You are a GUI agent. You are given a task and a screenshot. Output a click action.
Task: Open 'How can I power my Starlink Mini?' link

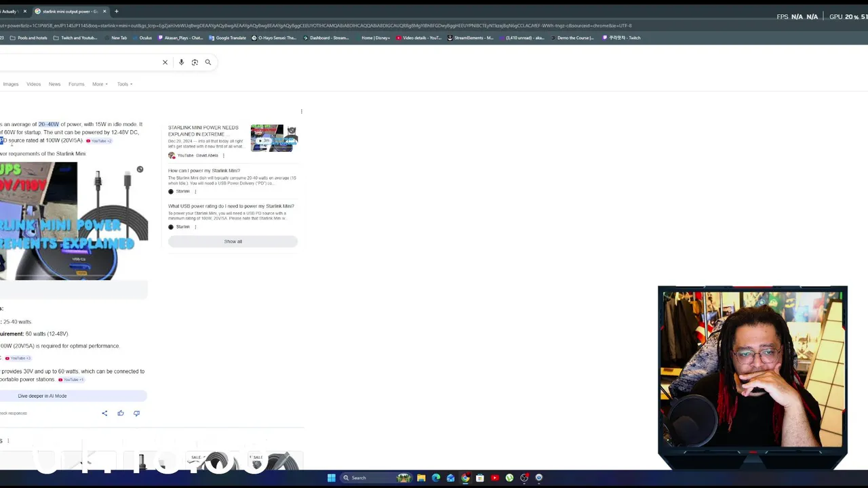(x=204, y=171)
